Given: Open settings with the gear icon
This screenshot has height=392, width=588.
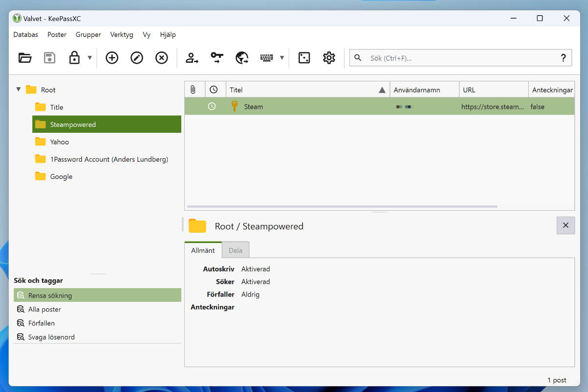Looking at the screenshot, I should click(x=329, y=58).
